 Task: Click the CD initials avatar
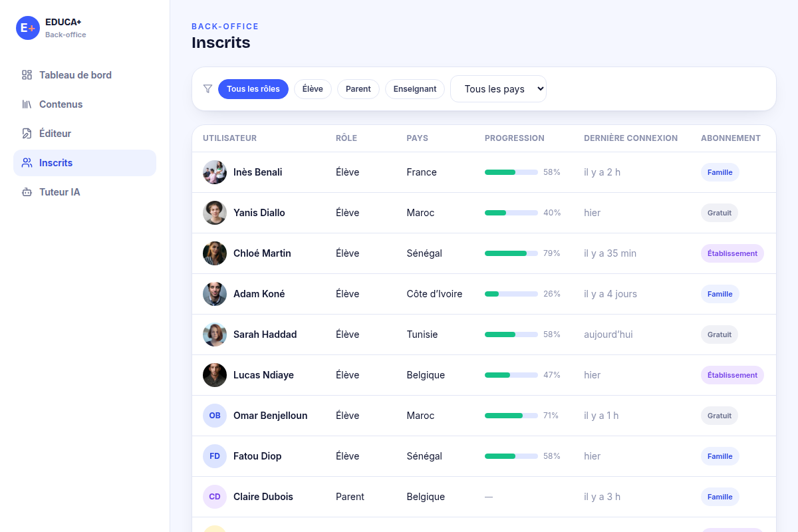point(215,497)
